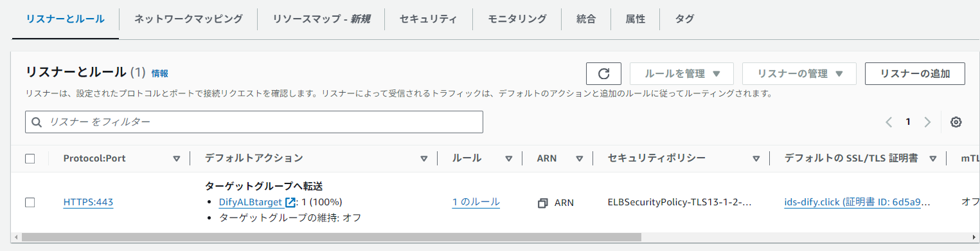The image size is (980, 251).
Task: Open the 統合 tab
Action: pyautogui.click(x=585, y=19)
